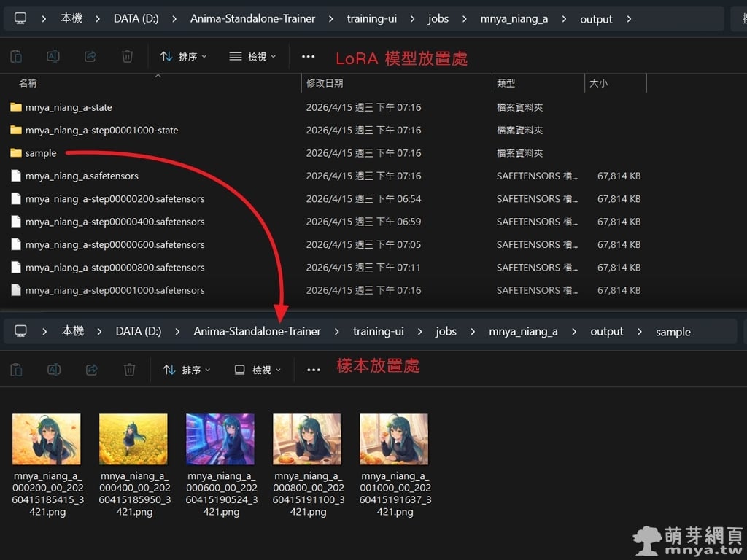Open the sample folder in the file list
Screen dimensions: 747x560
[x=40, y=153]
